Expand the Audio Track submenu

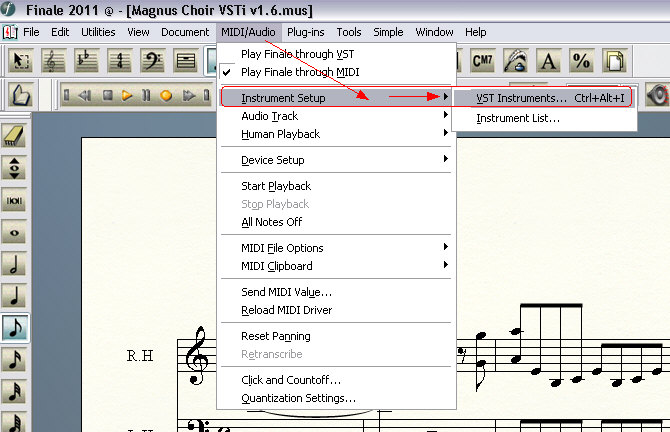click(336, 116)
